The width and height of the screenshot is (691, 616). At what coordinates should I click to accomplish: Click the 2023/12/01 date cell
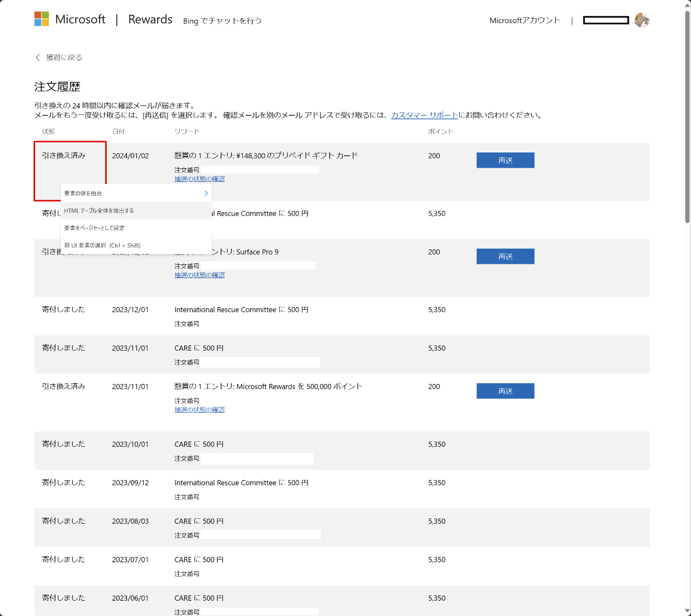130,310
